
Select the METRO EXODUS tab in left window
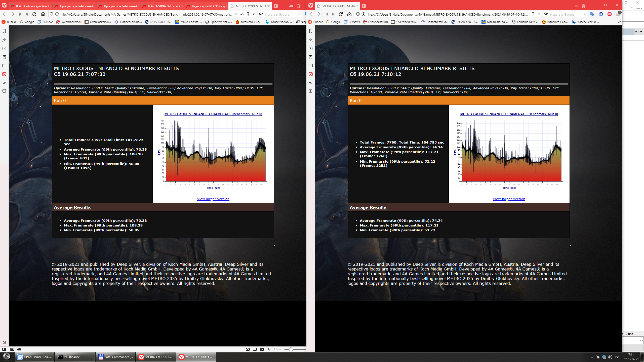coord(250,6)
